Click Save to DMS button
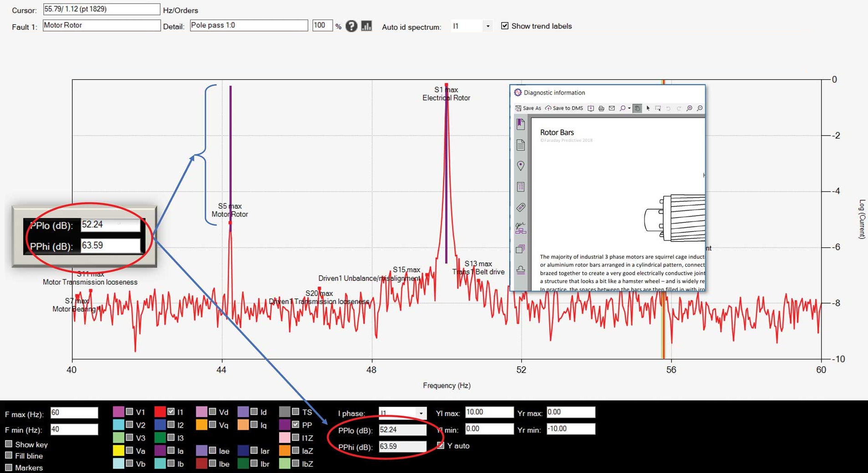The height and width of the screenshot is (473, 868). [564, 108]
